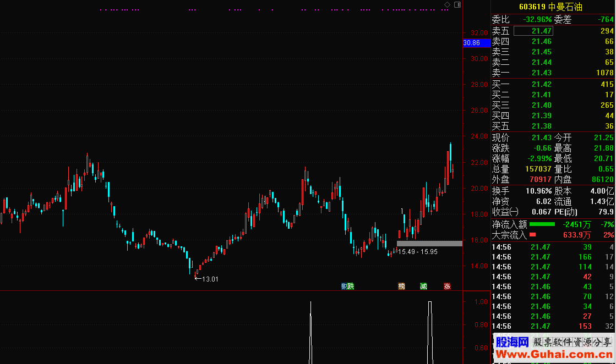Select the 卖四 row at 21.46
Viewport: 616px width, 364px height.
pyautogui.click(x=553, y=41)
